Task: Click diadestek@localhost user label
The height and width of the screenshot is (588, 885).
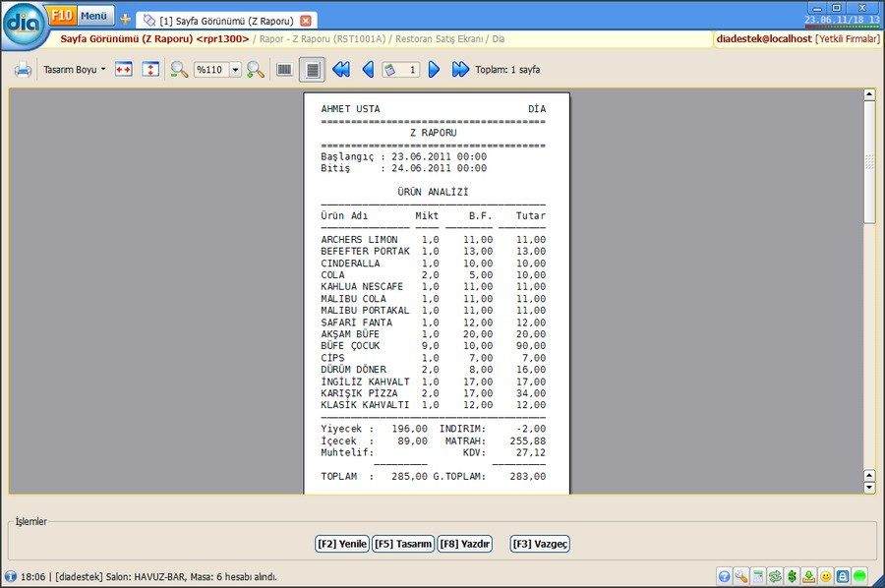Action: [764, 39]
